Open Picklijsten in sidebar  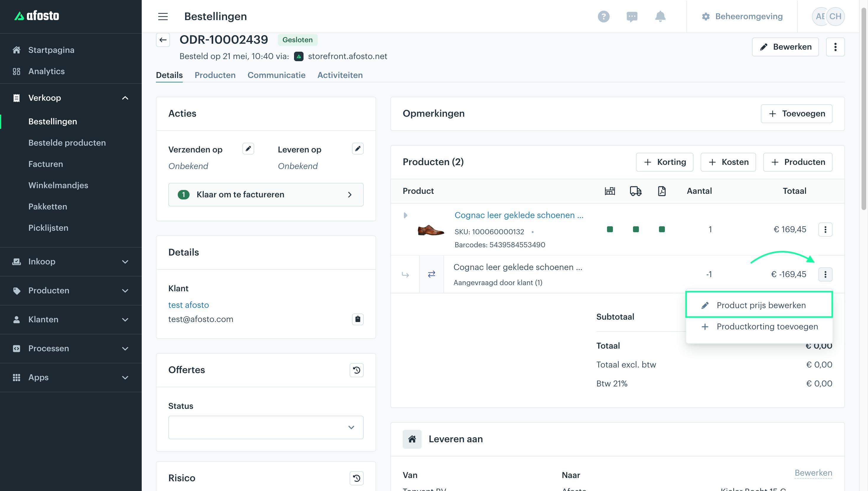pyautogui.click(x=48, y=228)
